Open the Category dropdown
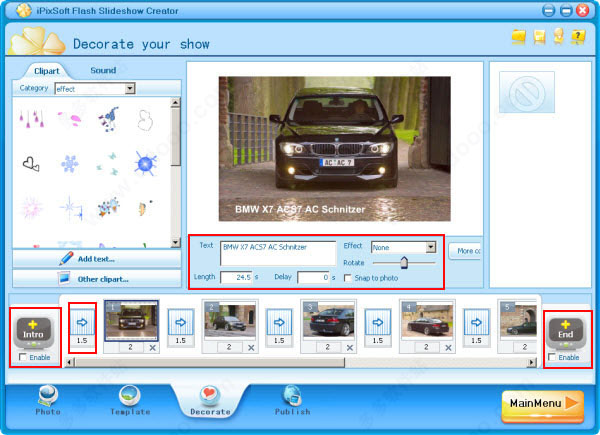The width and height of the screenshot is (600, 435). point(130,89)
